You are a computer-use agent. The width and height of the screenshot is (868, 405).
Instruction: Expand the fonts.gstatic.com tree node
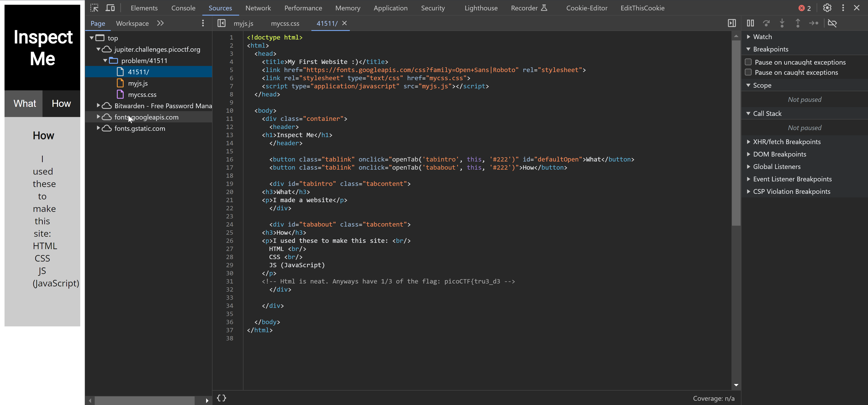click(x=98, y=128)
